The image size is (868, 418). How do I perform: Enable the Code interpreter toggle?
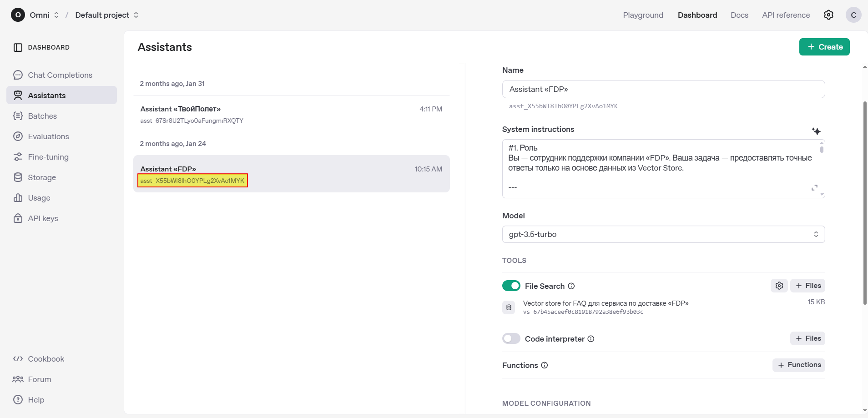point(511,338)
